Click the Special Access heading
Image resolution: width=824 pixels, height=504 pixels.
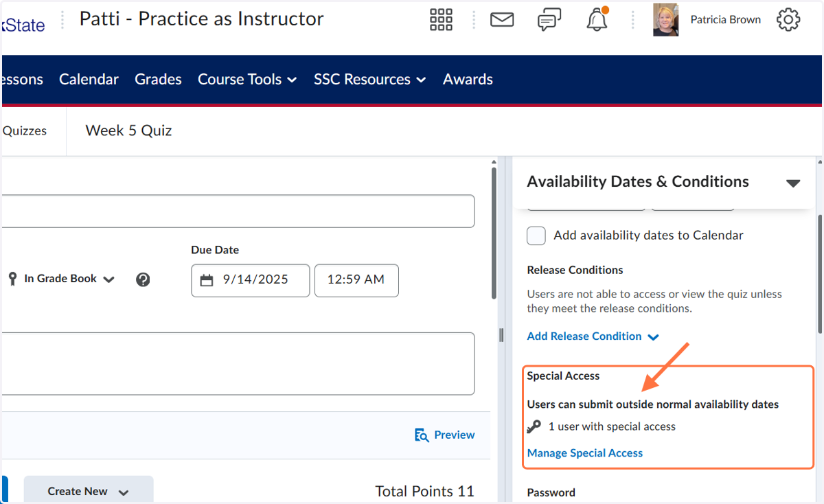click(563, 376)
